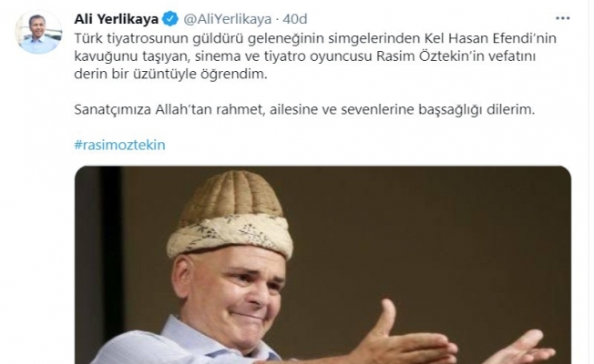Viewport: 594px width, 364px height.
Task: Click the words "Kel Hasan Efendi'nin" in tweet
Action: coord(489,38)
